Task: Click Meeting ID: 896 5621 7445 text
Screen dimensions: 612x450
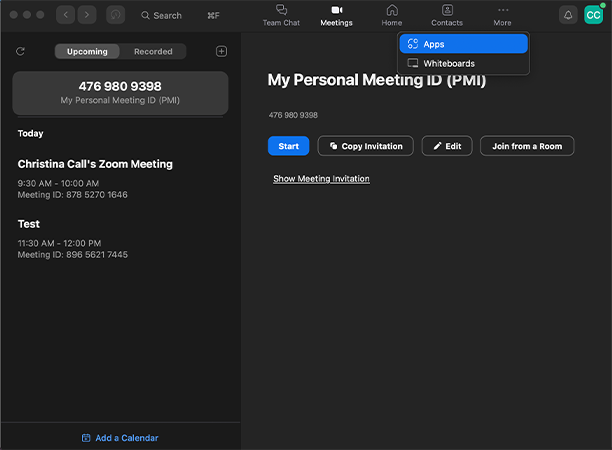Action: click(73, 255)
